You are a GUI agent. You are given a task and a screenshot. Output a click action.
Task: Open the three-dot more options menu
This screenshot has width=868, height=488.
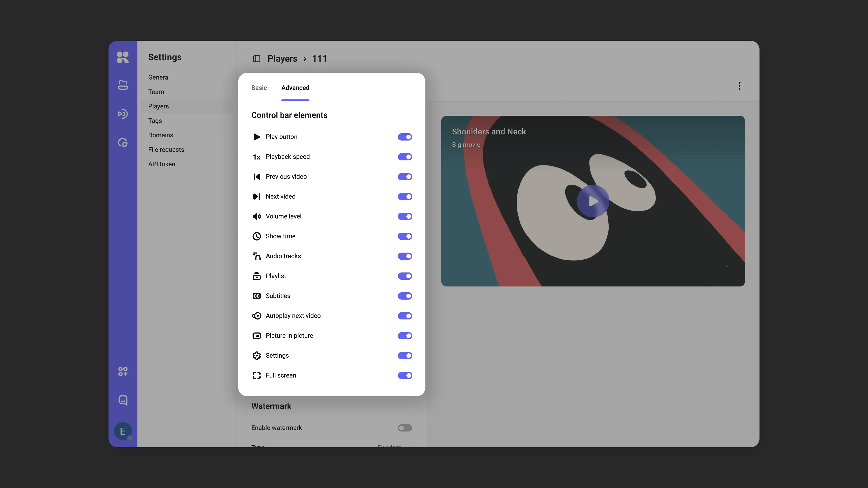(739, 86)
